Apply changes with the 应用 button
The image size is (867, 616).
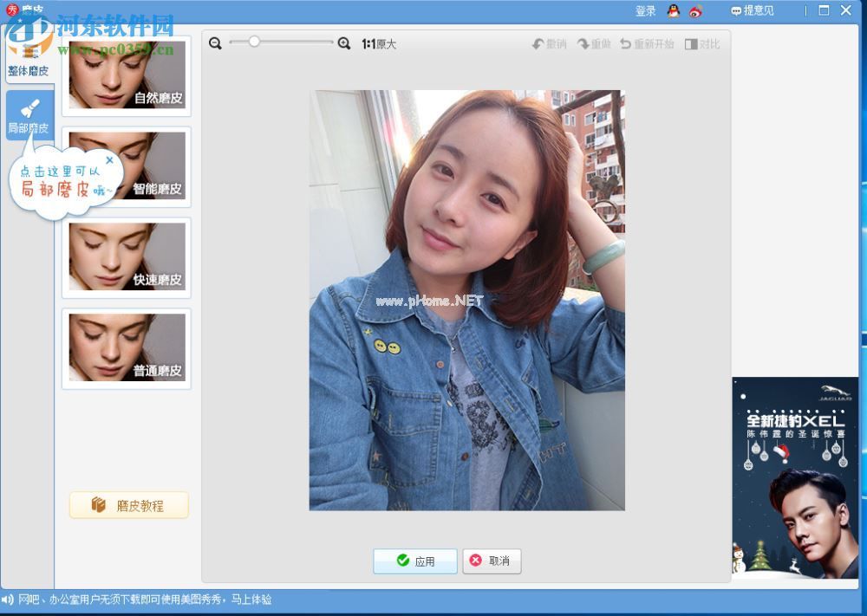(x=414, y=561)
